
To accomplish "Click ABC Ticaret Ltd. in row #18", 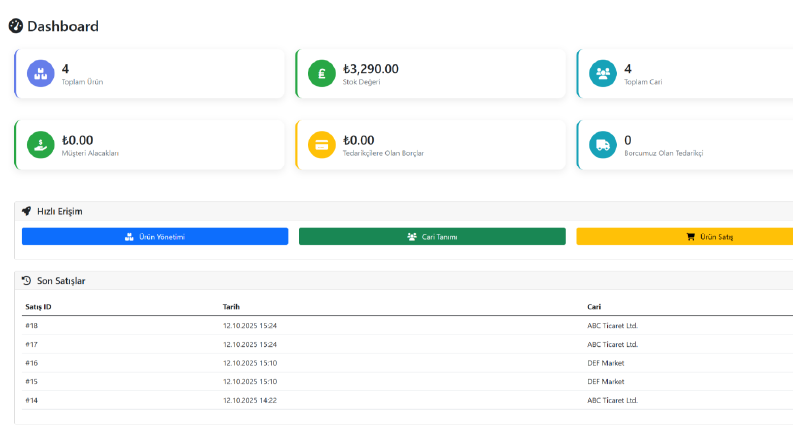I will 612,326.
